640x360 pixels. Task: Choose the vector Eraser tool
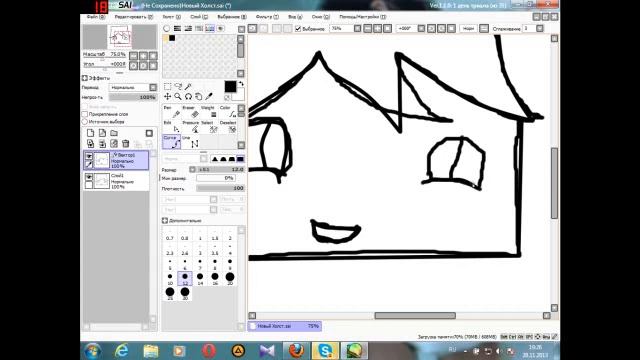[190, 111]
